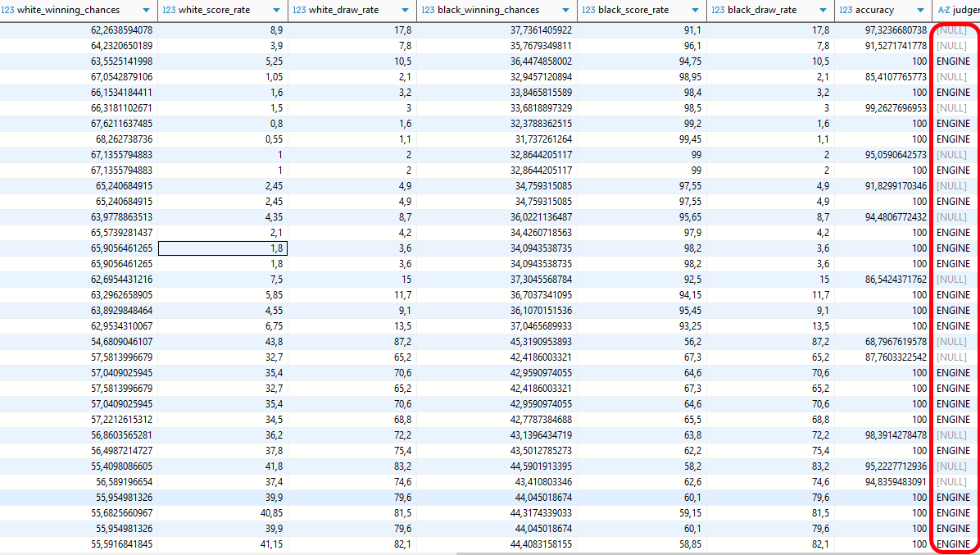Open the black_draw_rate header dropdown arrow
Viewport: 980px width, 555px height.
823,11
